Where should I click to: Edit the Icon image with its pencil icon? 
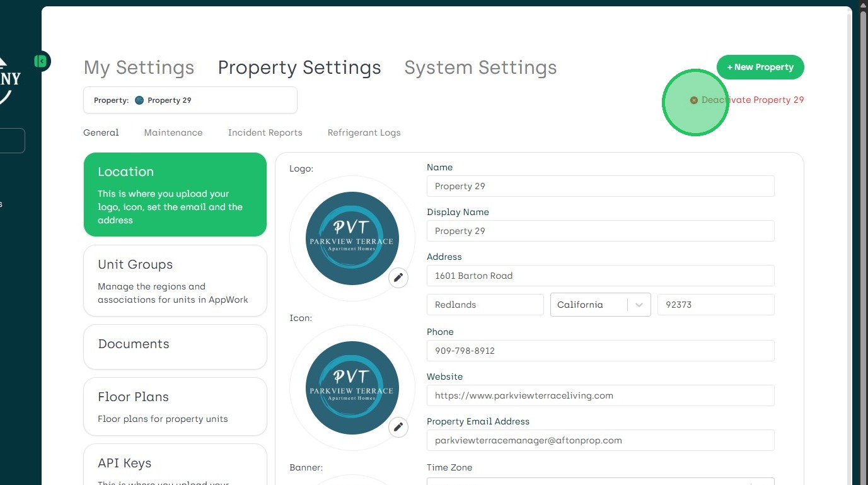pos(398,427)
